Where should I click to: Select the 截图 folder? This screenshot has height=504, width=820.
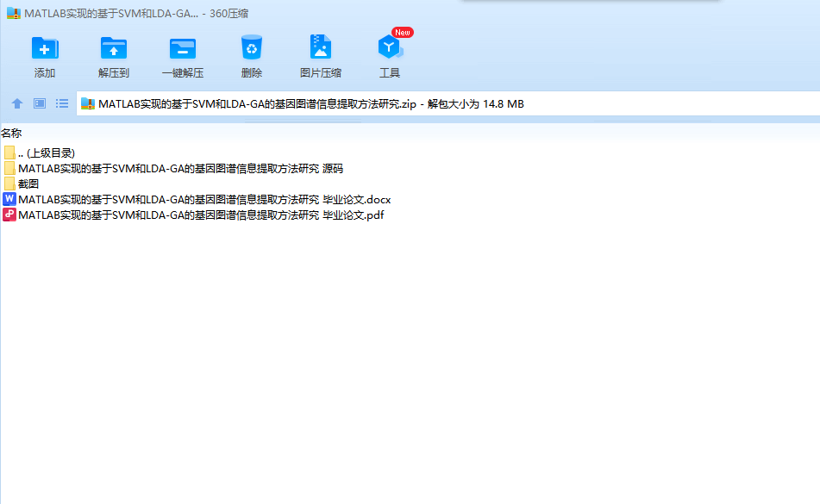point(21,184)
